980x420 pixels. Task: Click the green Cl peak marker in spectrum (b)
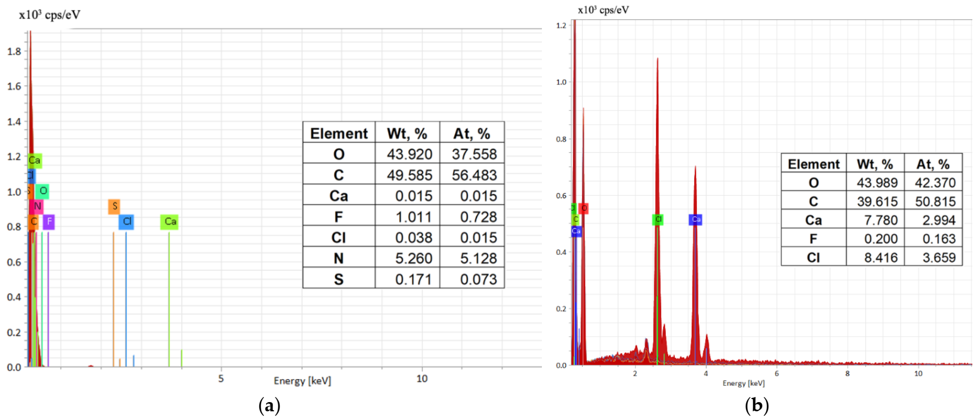pos(658,219)
